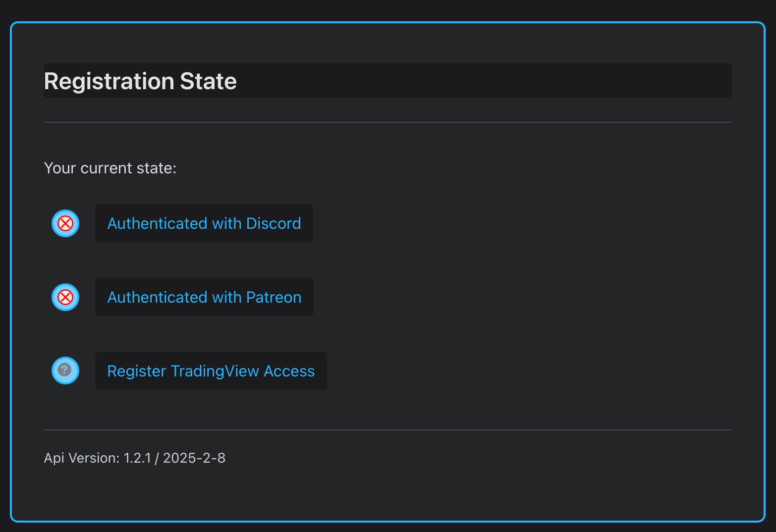Click the red X icon beside Discord authentication
776x532 pixels.
point(65,223)
